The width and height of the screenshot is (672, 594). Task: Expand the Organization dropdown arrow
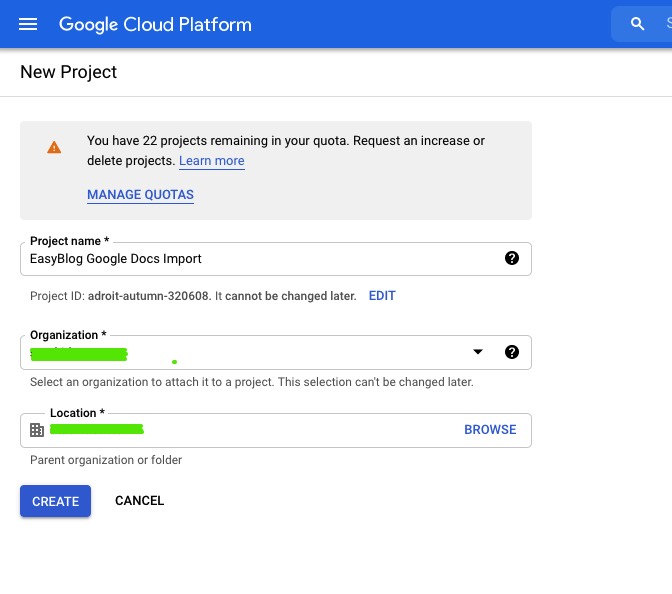tap(478, 352)
